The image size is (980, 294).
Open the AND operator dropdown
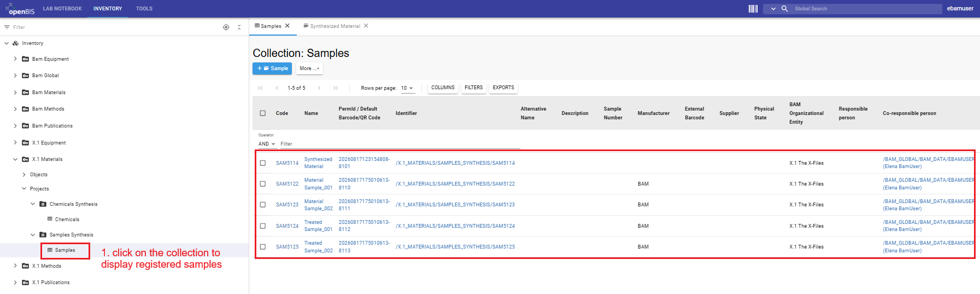[267, 144]
